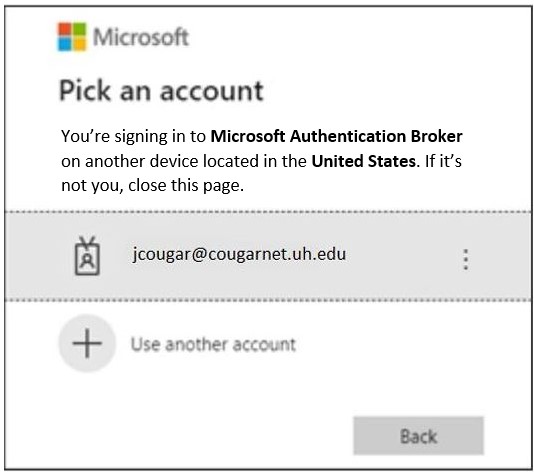Click the work account badge icon
Image resolution: width=534 pixels, height=474 pixels.
click(x=87, y=256)
